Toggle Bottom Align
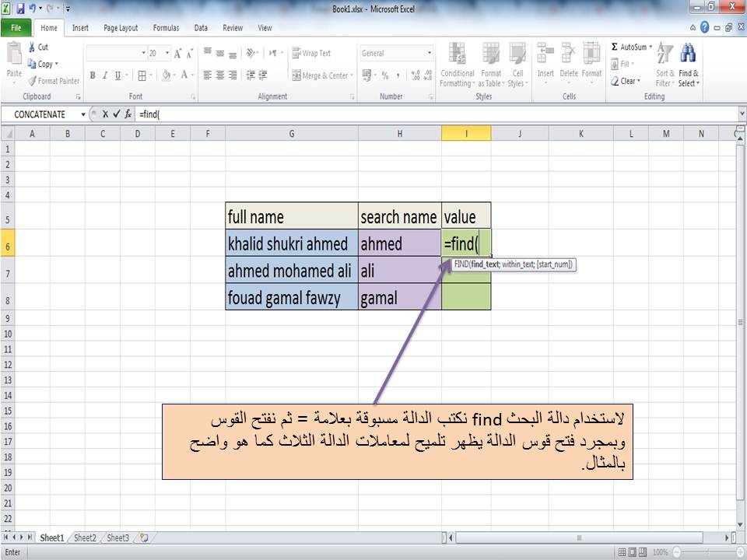 pos(233,54)
